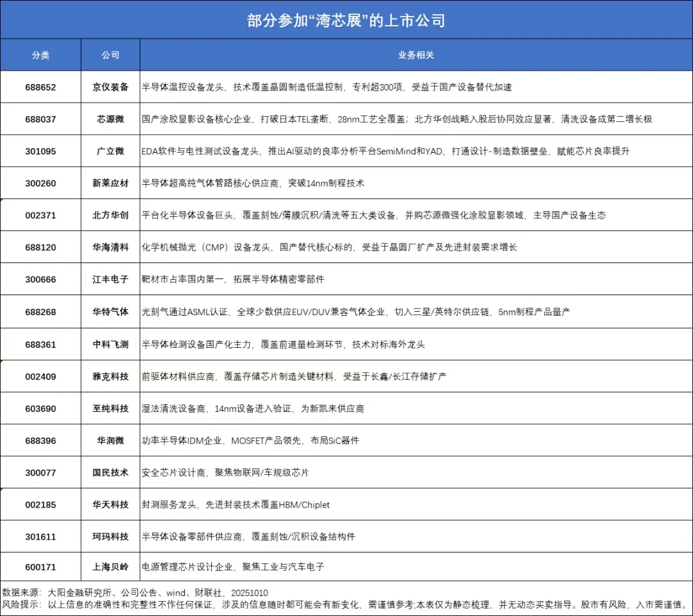693x616 pixels.
Task: Click company name 广立微
Action: (110, 151)
